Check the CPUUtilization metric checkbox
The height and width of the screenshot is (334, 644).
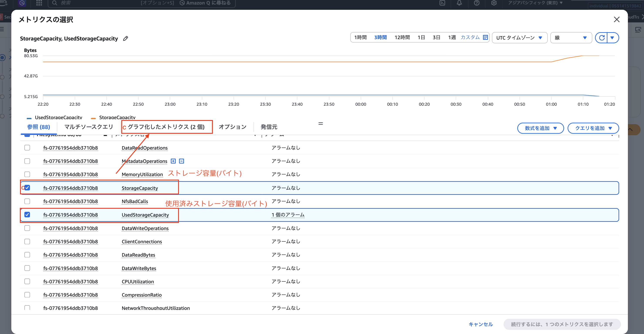click(x=27, y=281)
